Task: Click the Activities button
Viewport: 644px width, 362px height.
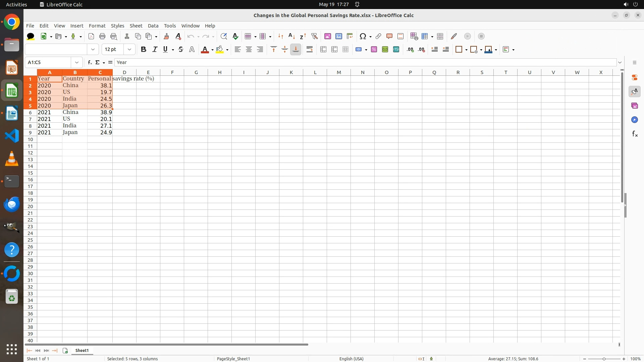Action: click(x=16, y=4)
